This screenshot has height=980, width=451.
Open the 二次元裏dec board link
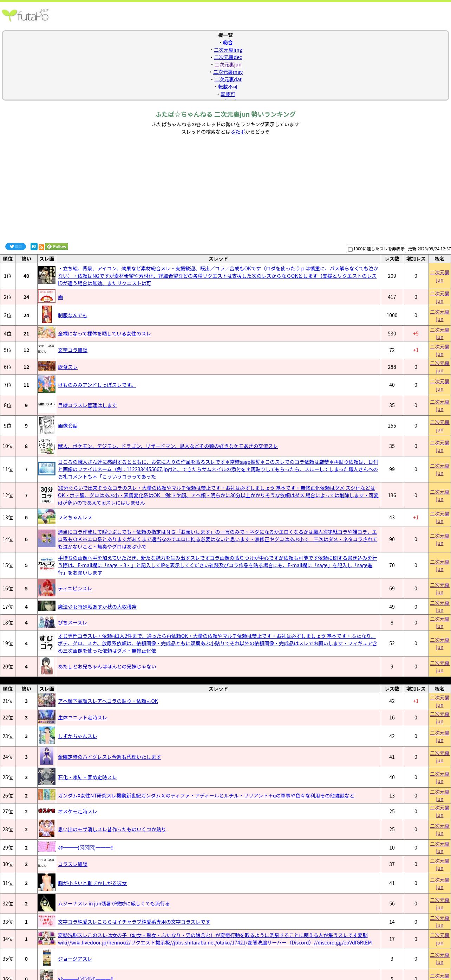(x=228, y=57)
